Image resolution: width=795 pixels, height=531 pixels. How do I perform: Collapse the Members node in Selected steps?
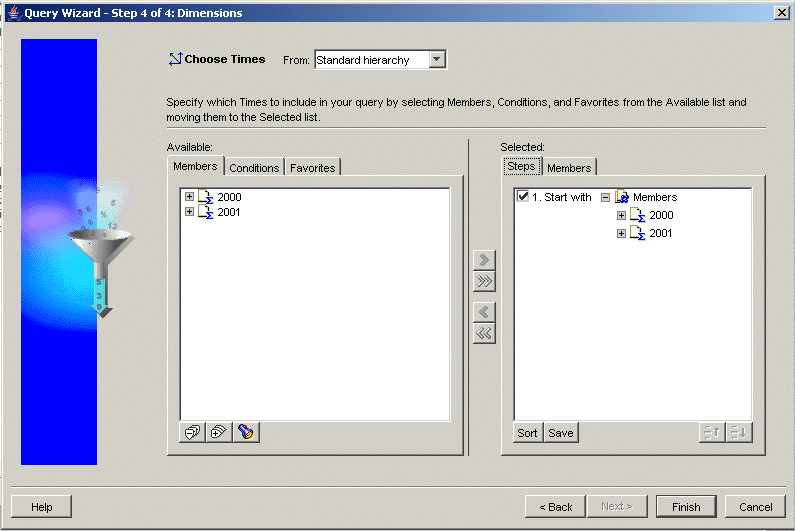coord(605,197)
